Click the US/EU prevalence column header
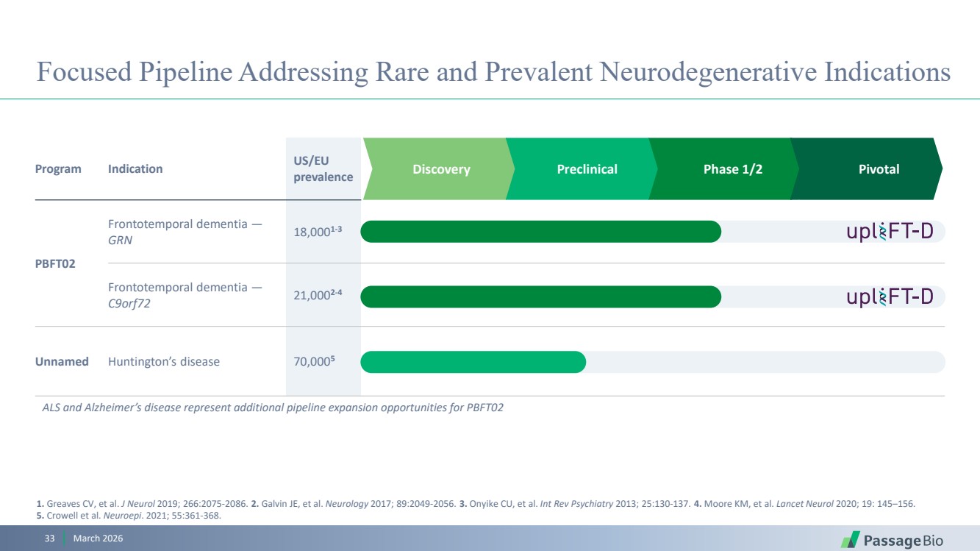Screen dimensions: 980x551 [x=323, y=168]
